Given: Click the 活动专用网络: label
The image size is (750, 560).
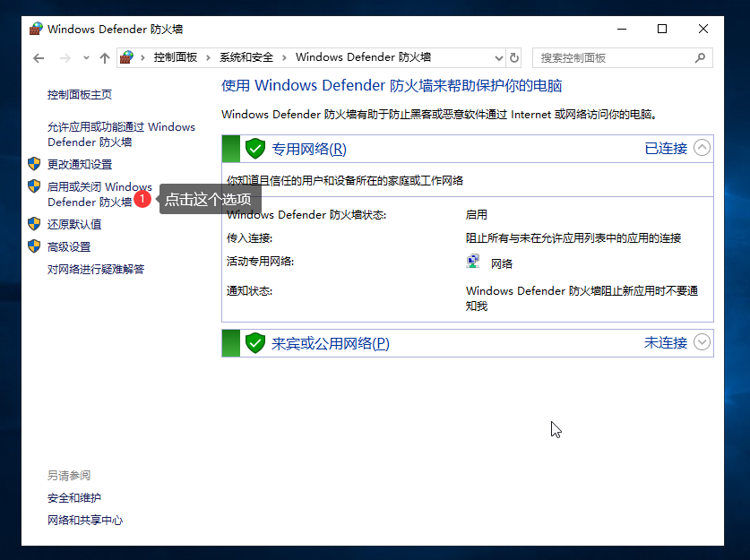Looking at the screenshot, I should [260, 261].
